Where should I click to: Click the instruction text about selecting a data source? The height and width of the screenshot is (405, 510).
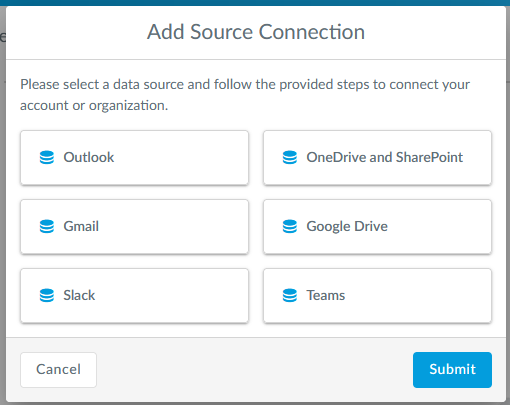(245, 95)
